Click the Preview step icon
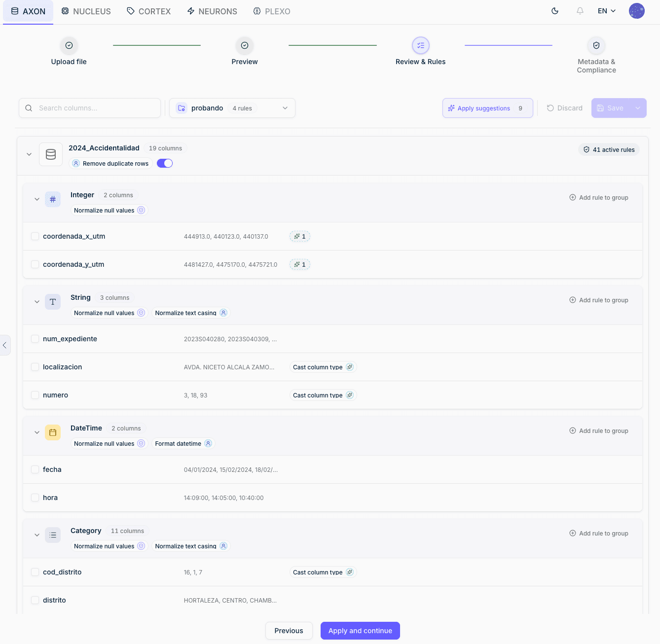The height and width of the screenshot is (644, 660). pyautogui.click(x=245, y=45)
